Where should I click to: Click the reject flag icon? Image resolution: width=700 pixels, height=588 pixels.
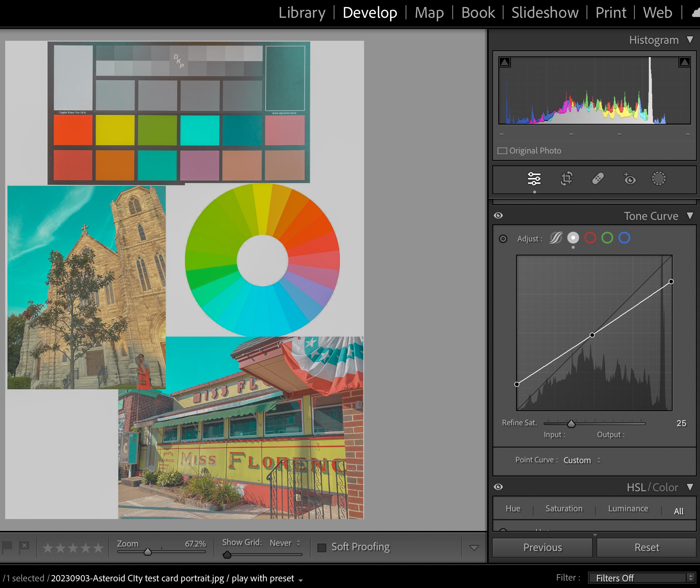tap(24, 547)
